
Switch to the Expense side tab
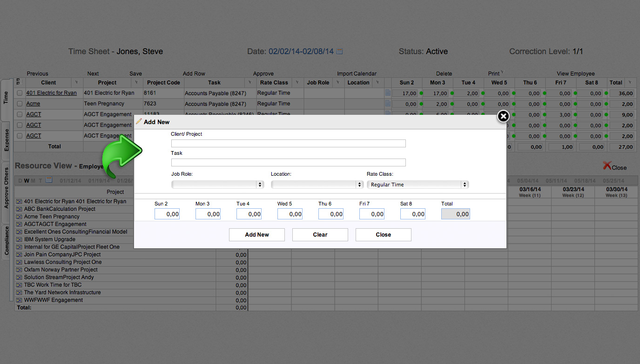click(7, 140)
